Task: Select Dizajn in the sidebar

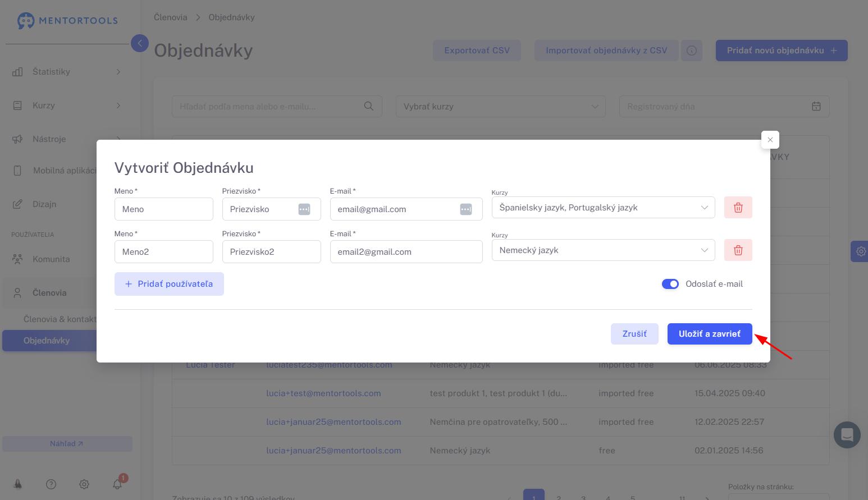Action: [x=44, y=204]
